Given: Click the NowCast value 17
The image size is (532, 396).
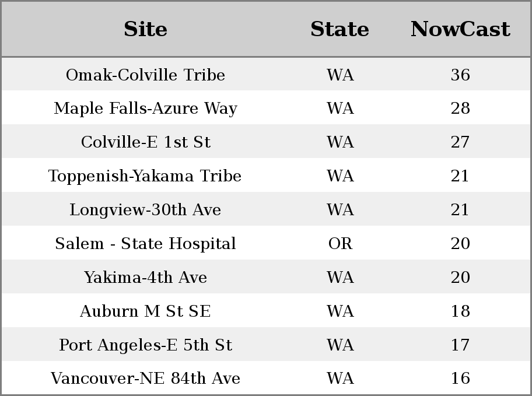Looking at the screenshot, I should pos(460,345).
